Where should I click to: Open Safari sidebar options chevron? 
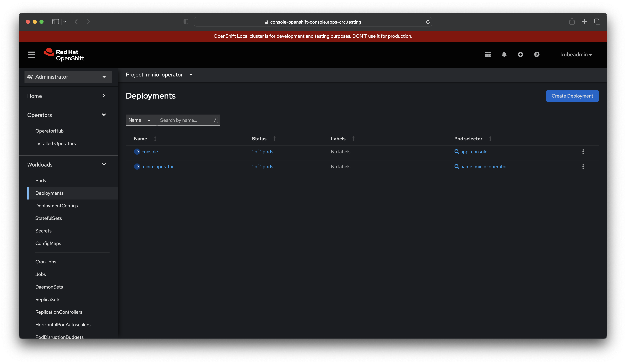(65, 22)
